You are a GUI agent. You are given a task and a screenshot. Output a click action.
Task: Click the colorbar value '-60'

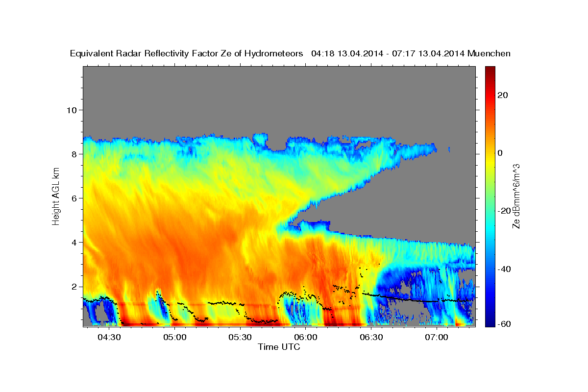click(x=505, y=324)
